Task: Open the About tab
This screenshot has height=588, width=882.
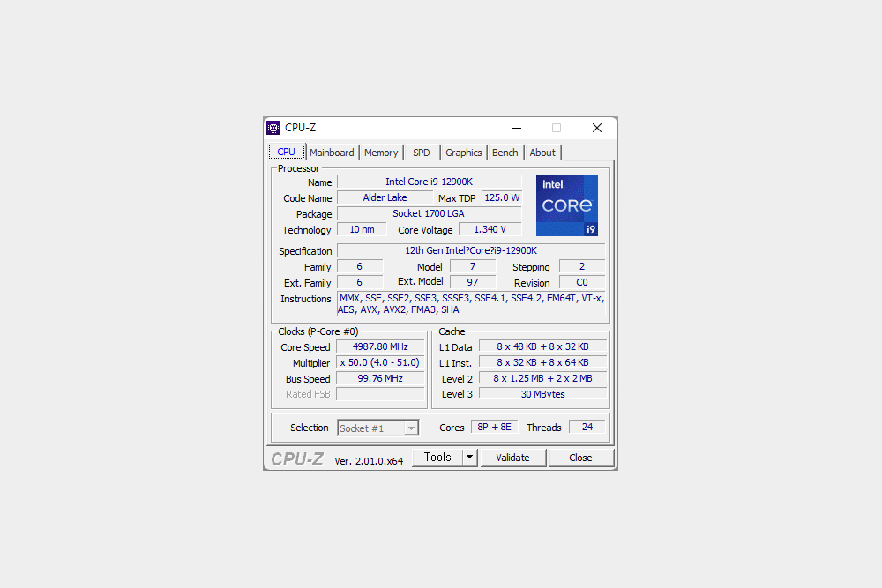Action: 542,153
